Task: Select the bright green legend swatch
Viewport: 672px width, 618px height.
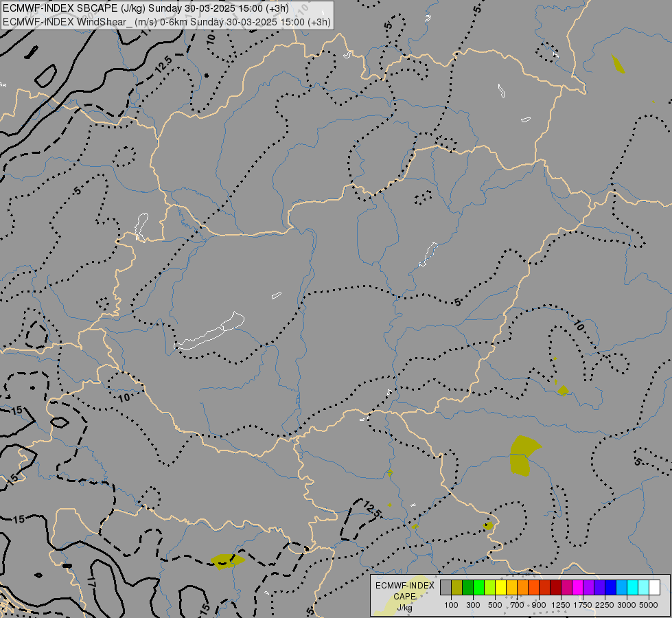Action: [x=479, y=588]
